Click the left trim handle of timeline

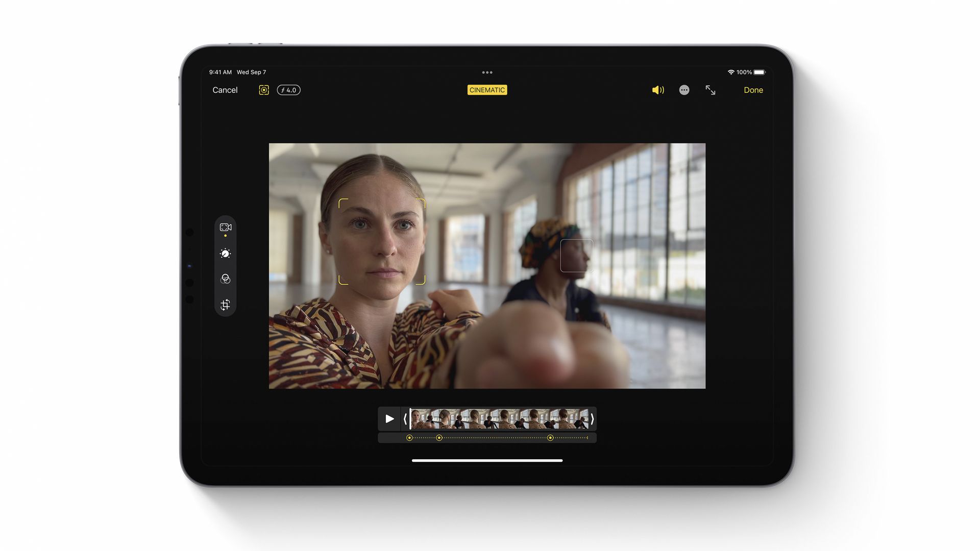tap(405, 419)
